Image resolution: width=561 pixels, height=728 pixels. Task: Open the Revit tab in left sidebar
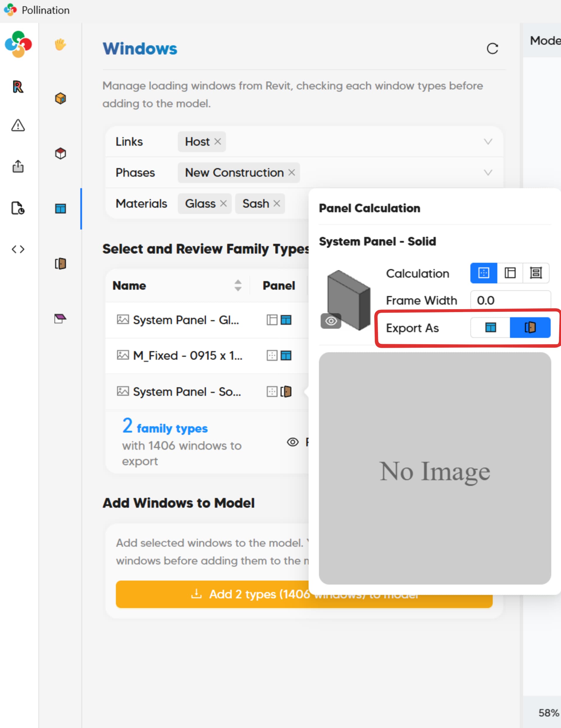[18, 87]
